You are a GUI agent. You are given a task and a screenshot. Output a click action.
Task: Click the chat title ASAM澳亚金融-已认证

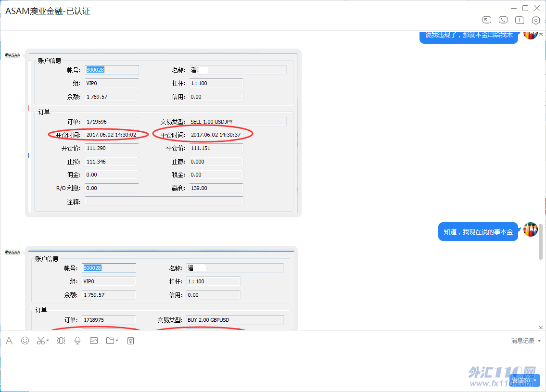(x=48, y=11)
